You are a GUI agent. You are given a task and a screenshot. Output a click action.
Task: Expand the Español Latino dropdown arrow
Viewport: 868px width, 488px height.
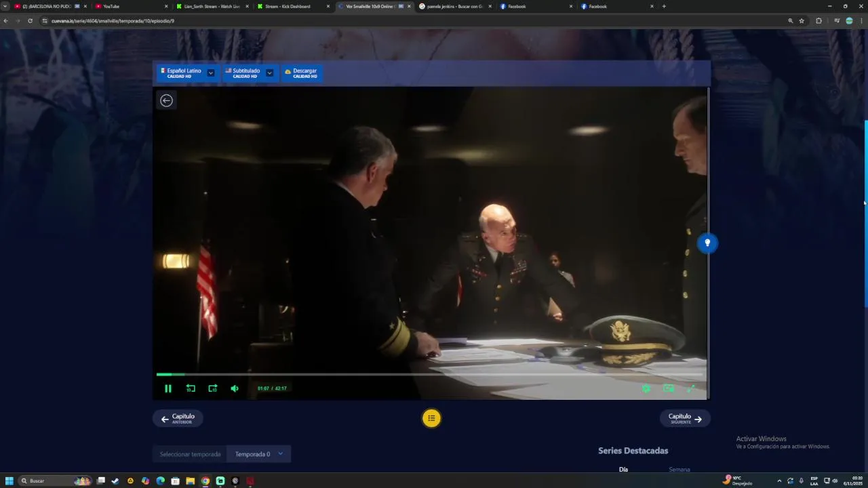211,73
